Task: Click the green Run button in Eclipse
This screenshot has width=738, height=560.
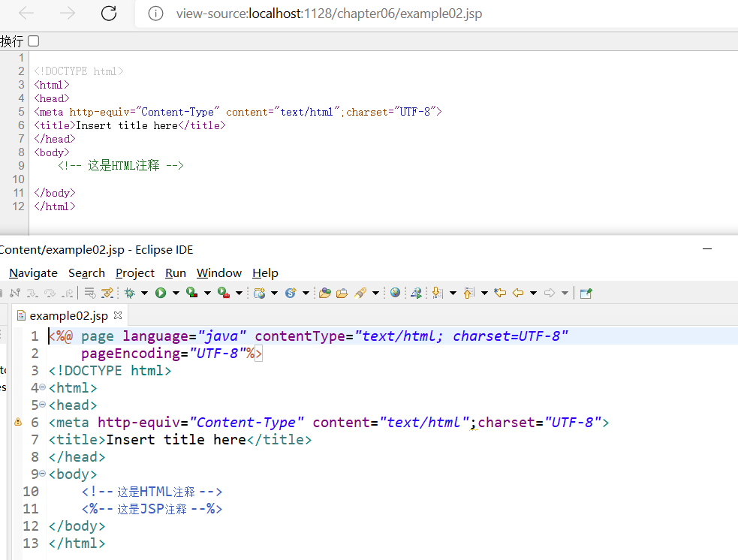Action: tap(161, 294)
